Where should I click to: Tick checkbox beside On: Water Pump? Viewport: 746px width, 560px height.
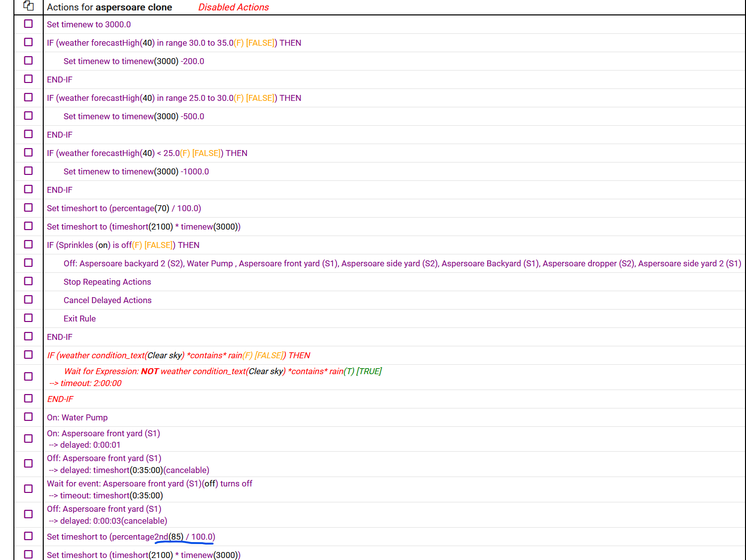pyautogui.click(x=28, y=417)
